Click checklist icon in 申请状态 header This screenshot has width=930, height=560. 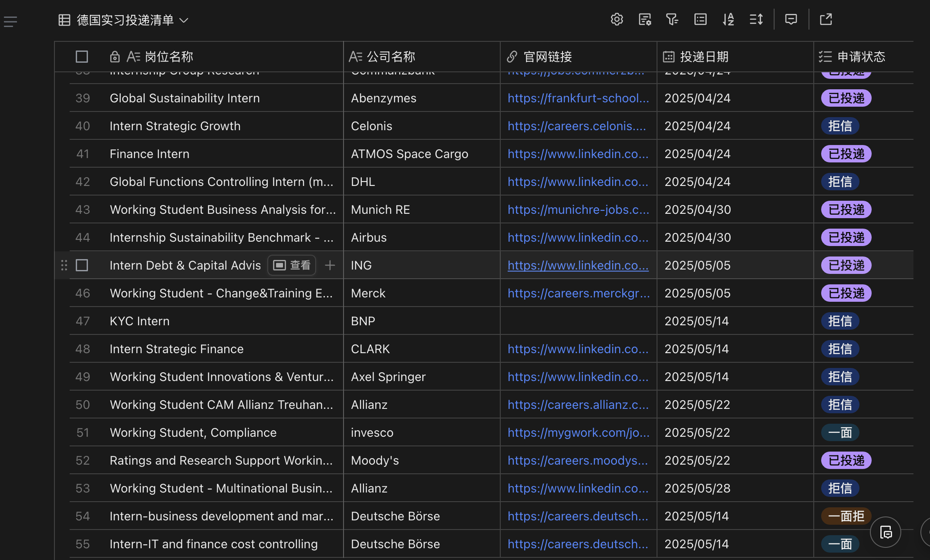[x=826, y=57]
